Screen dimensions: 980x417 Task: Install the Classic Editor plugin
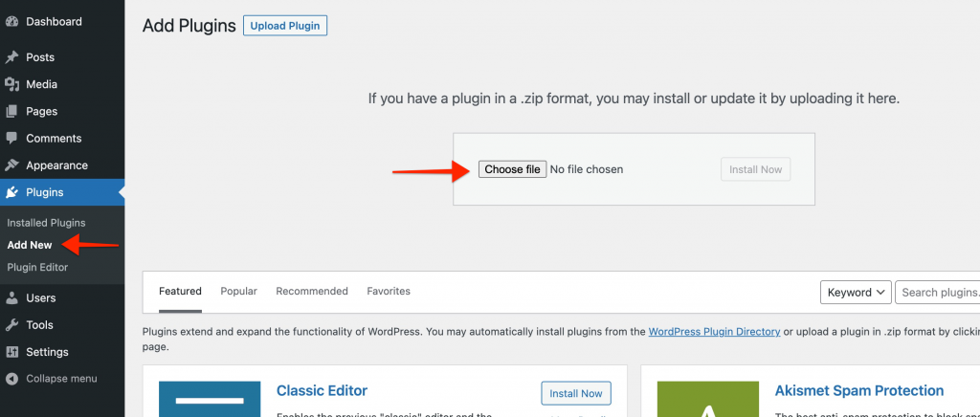click(x=576, y=393)
